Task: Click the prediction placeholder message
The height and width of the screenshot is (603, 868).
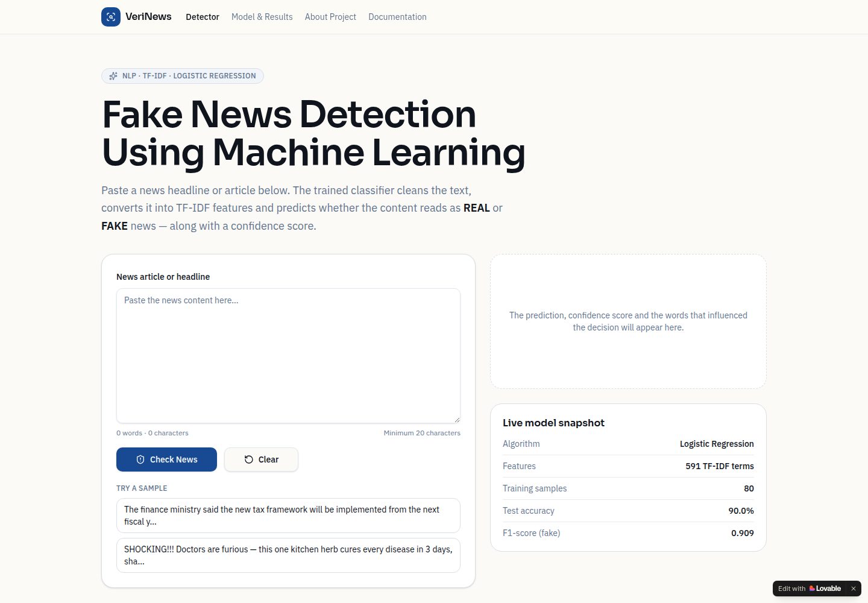Action: pyautogui.click(x=628, y=321)
